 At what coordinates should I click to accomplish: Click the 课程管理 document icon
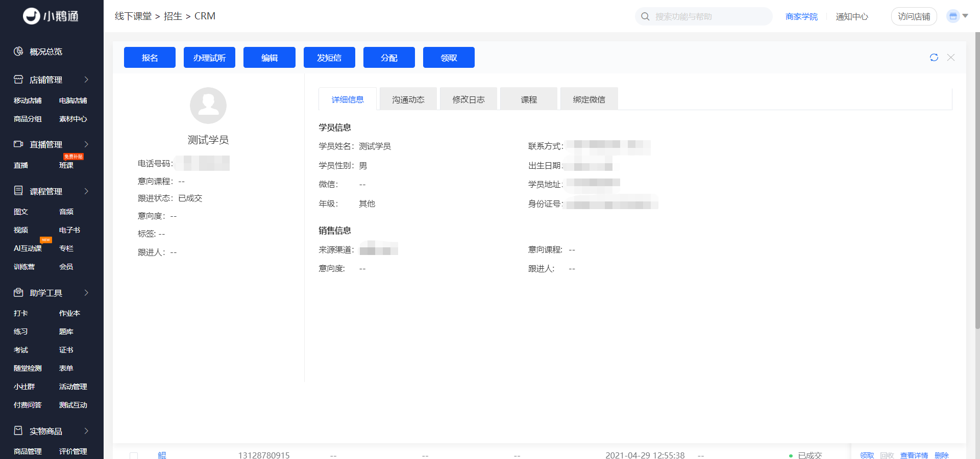click(x=18, y=191)
